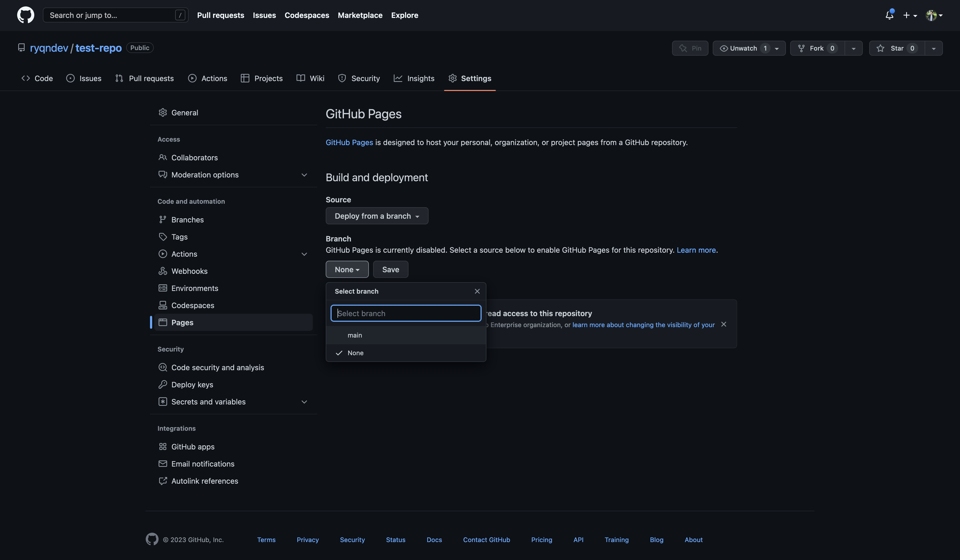Click the Select branch filter input
The image size is (960, 560).
[406, 313]
